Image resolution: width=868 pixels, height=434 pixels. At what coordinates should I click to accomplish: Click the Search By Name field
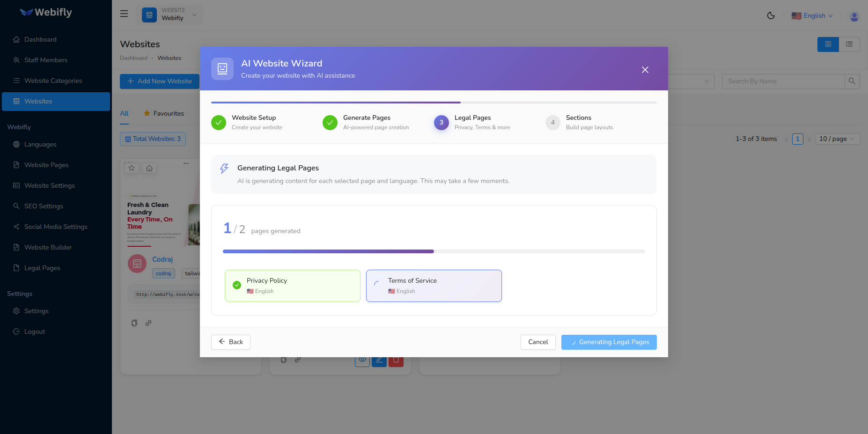coord(783,81)
